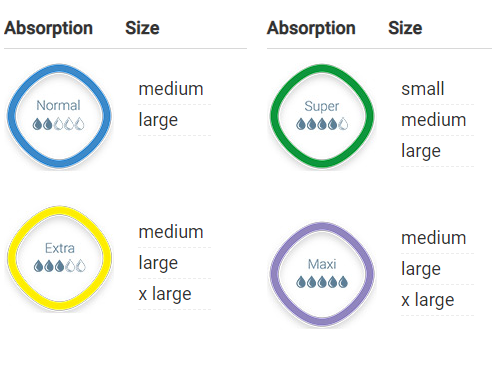Viewport: 492px width, 380px height.
Task: Click the droplet rating under Normal
Action: [x=58, y=124]
